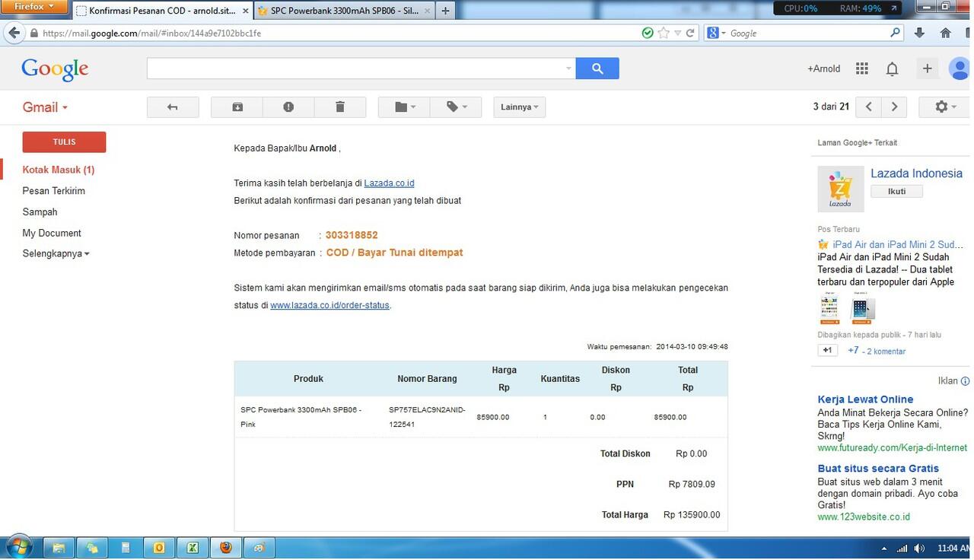
Task: Open the Windows Start button
Action: [x=18, y=548]
